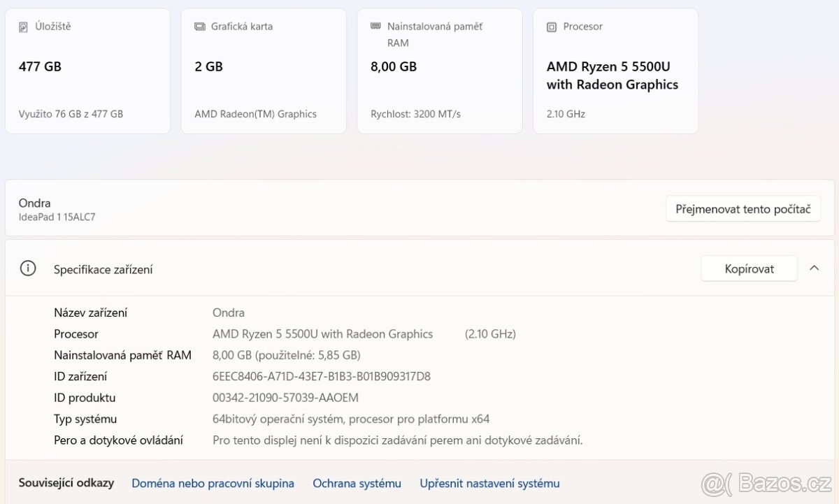Viewport: 839px width, 504px height.
Task: Click the graphics card icon beside Grafická karta
Action: [x=200, y=27]
